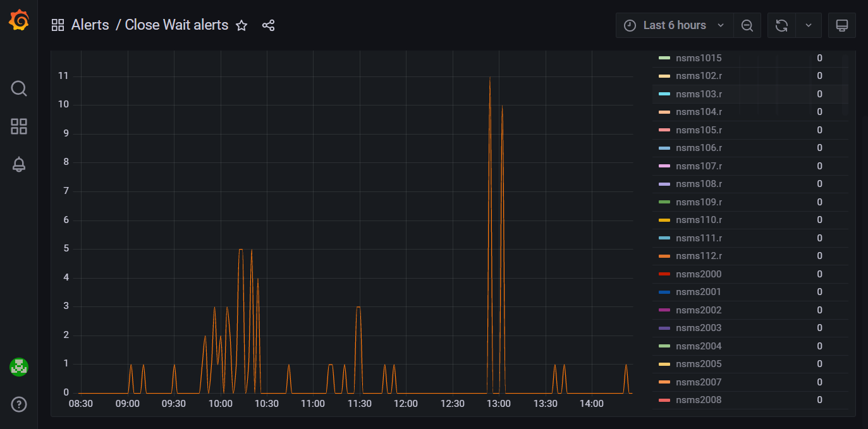Zoom out the time range
Image resolution: width=868 pixels, height=429 pixels.
pyautogui.click(x=747, y=25)
